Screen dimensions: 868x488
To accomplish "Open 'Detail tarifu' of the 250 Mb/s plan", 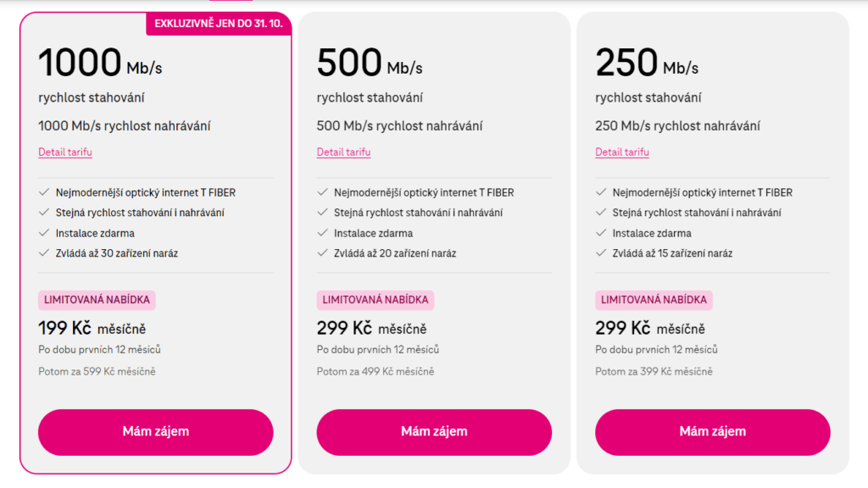I will coord(622,152).
